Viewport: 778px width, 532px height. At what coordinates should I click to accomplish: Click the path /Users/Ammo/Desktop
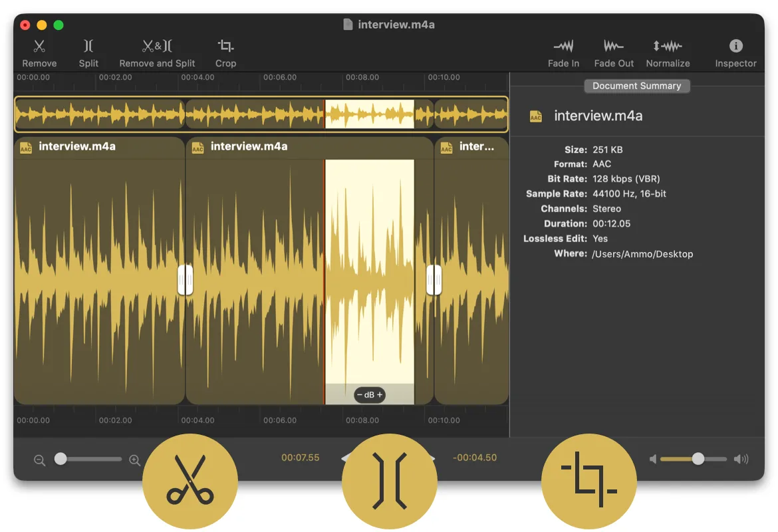point(642,254)
